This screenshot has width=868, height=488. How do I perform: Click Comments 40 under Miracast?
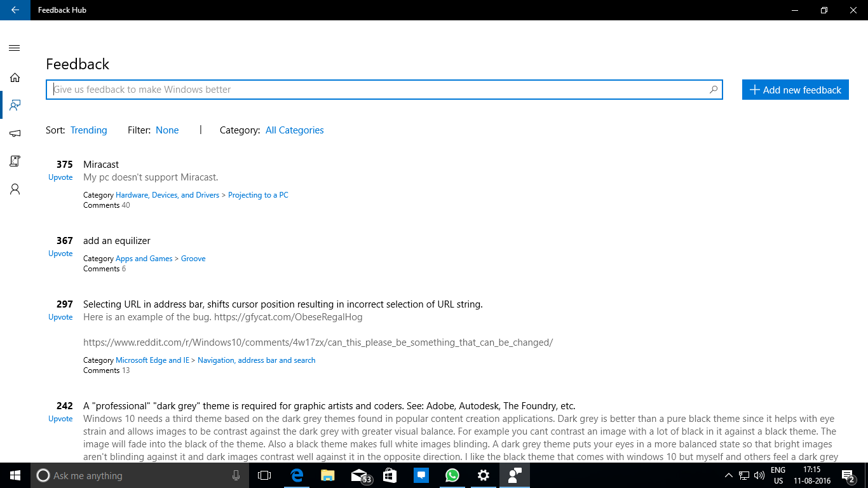(x=106, y=205)
